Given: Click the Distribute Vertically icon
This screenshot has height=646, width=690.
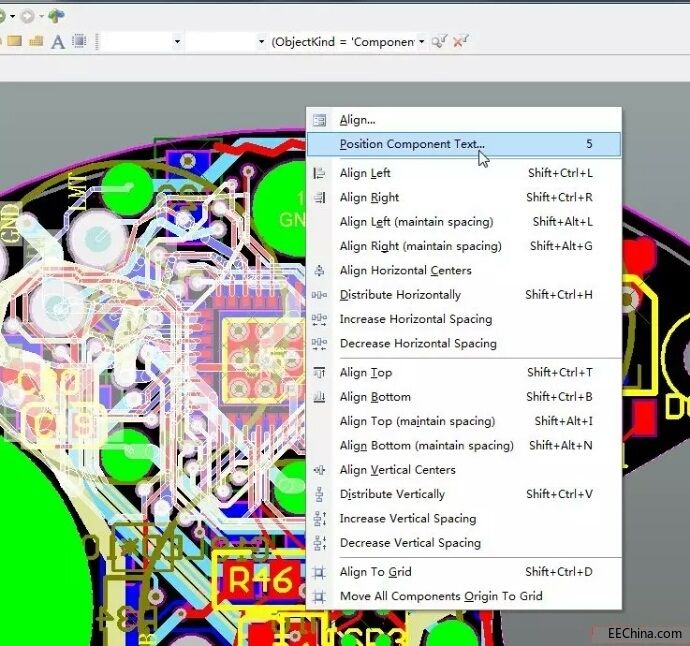Looking at the screenshot, I should click(320, 494).
